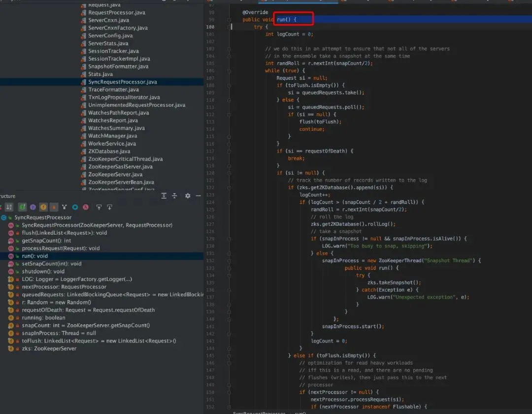Enable Autoscroll to Source arrow-up icon
The image size is (532, 414).
[99, 207]
